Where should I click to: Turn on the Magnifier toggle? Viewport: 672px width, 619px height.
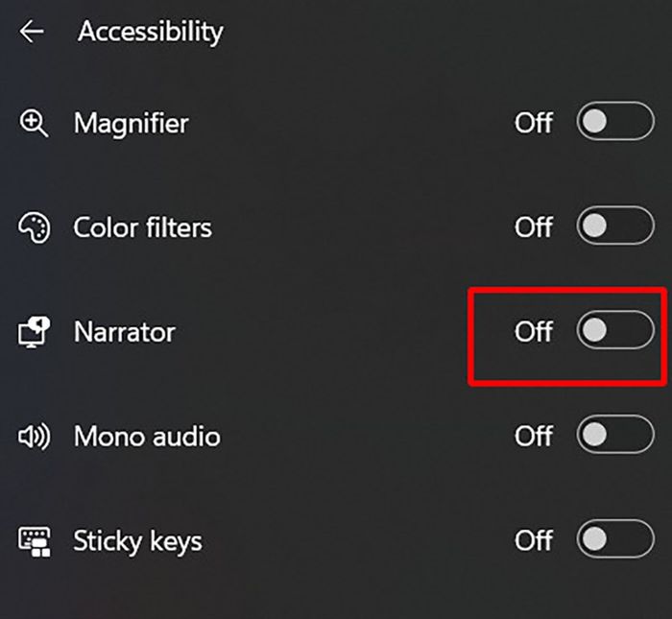click(x=614, y=123)
